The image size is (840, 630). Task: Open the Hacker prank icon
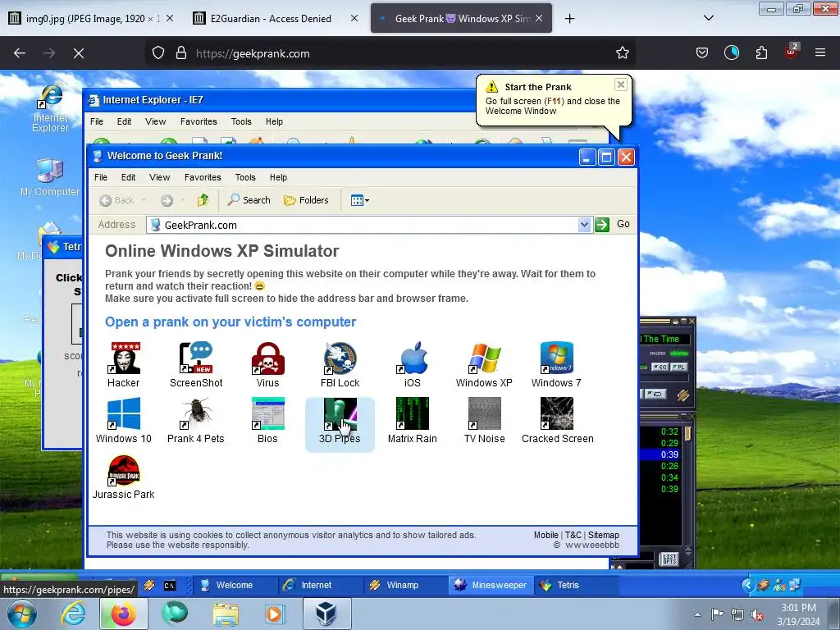[123, 364]
